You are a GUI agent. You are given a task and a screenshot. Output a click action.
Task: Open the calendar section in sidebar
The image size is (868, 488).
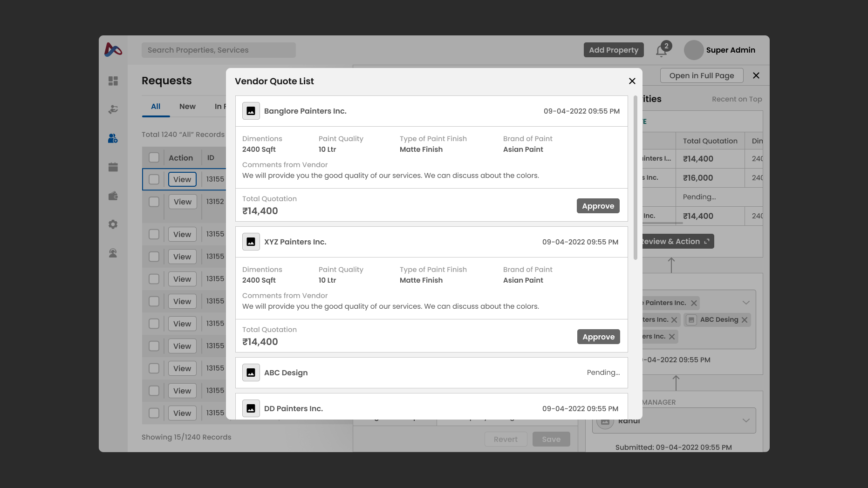coord(113,167)
